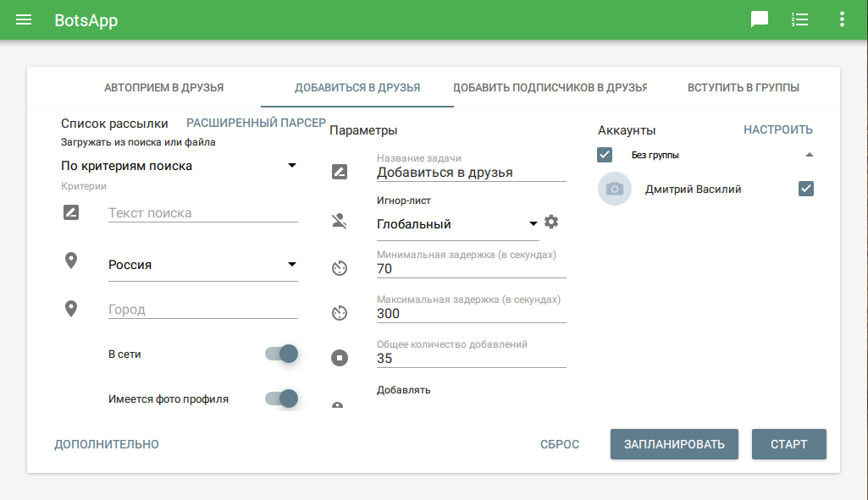The height and width of the screenshot is (500, 868).
Task: Click the maximum delay field showing 300
Action: click(x=472, y=314)
